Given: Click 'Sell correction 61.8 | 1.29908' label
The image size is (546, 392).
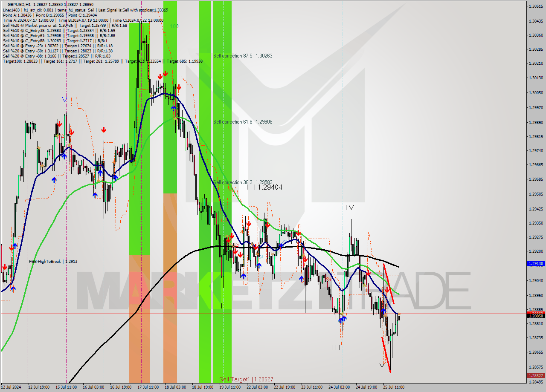Looking at the screenshot, I should pos(243,122).
